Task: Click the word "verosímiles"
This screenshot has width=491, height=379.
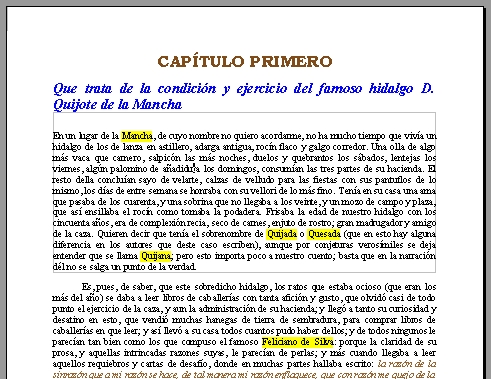Action: pyautogui.click(x=381, y=245)
